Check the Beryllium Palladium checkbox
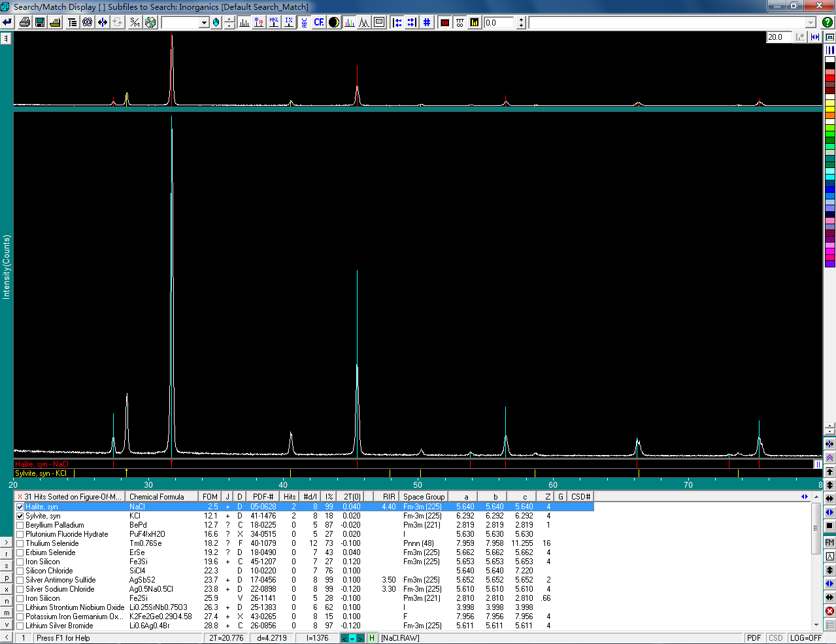836x644 pixels. pyautogui.click(x=20, y=525)
